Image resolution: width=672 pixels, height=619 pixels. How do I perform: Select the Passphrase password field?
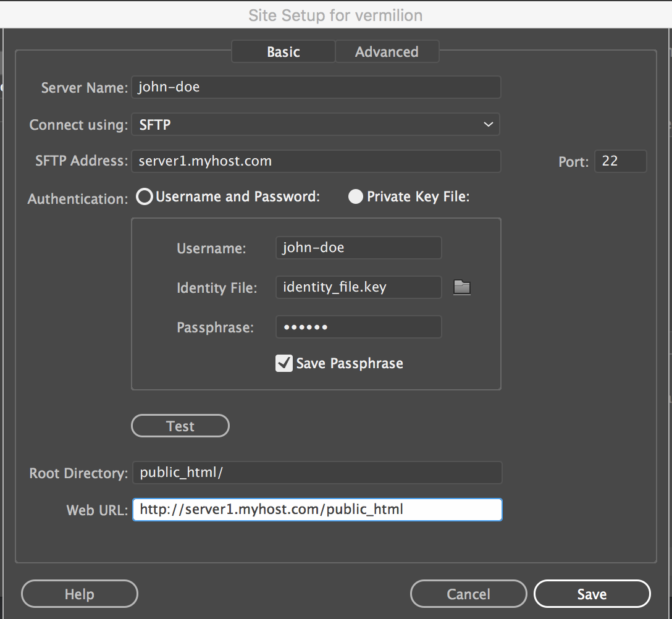[x=358, y=327]
